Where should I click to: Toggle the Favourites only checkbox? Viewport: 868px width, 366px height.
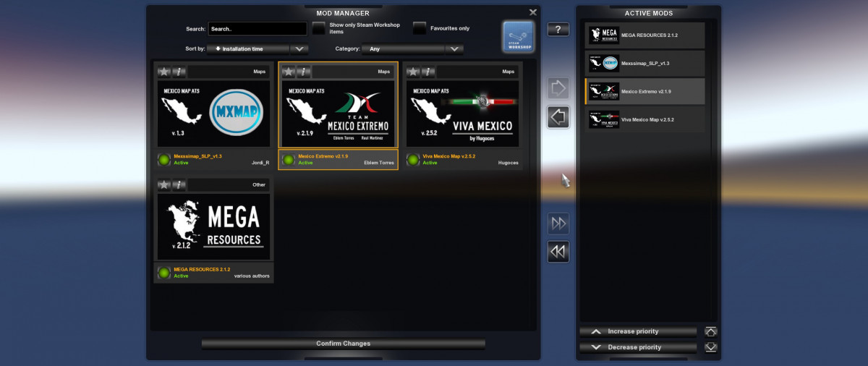point(419,28)
